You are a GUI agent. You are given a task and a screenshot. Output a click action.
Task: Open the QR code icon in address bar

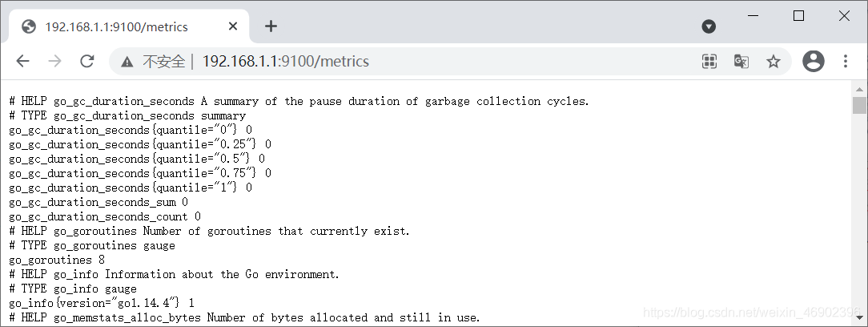click(709, 62)
